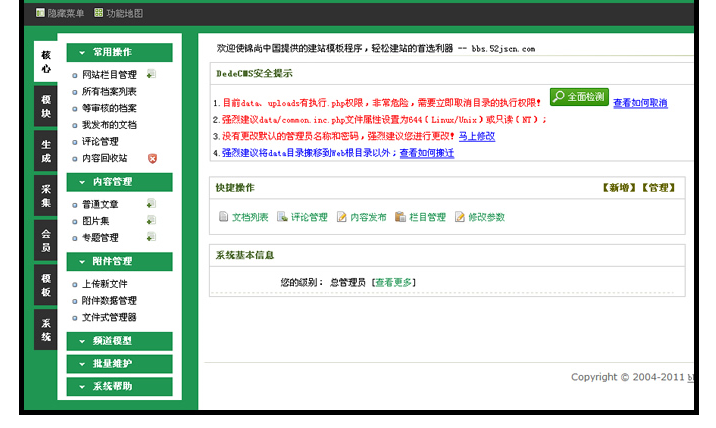716x428 pixels.
Task: Click the 隐藏菜单 icon in top bar
Action: [40, 13]
